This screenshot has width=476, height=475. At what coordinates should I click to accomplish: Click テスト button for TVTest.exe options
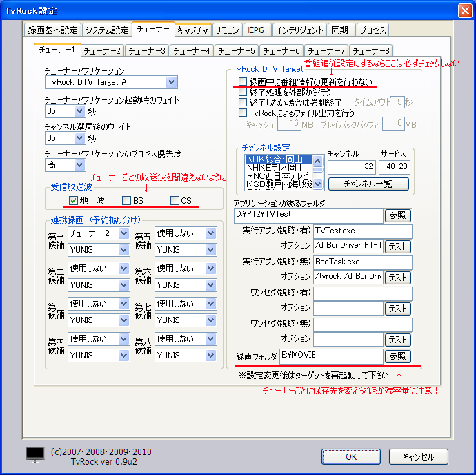[x=397, y=246]
